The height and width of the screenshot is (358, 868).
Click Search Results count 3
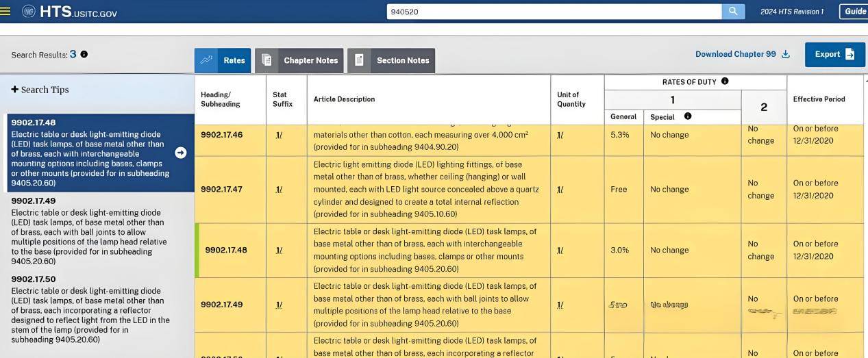(x=73, y=54)
